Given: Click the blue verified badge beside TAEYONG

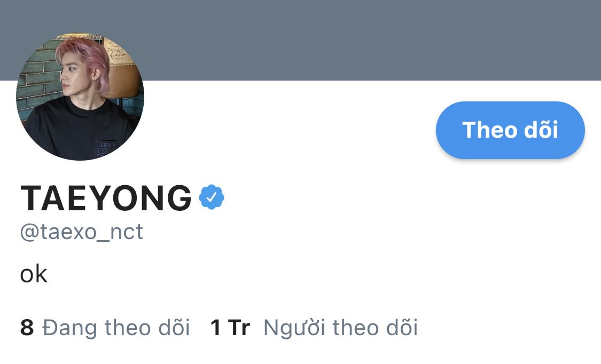Looking at the screenshot, I should tap(212, 197).
